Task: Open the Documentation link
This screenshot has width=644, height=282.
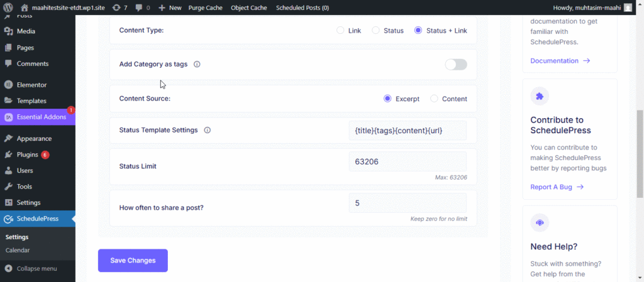Action: pos(560,61)
